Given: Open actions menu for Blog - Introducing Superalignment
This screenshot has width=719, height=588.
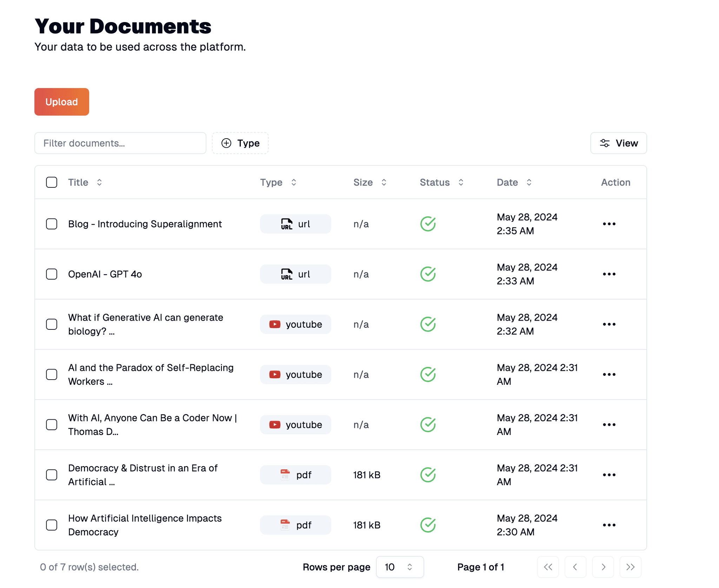Looking at the screenshot, I should click(x=609, y=224).
